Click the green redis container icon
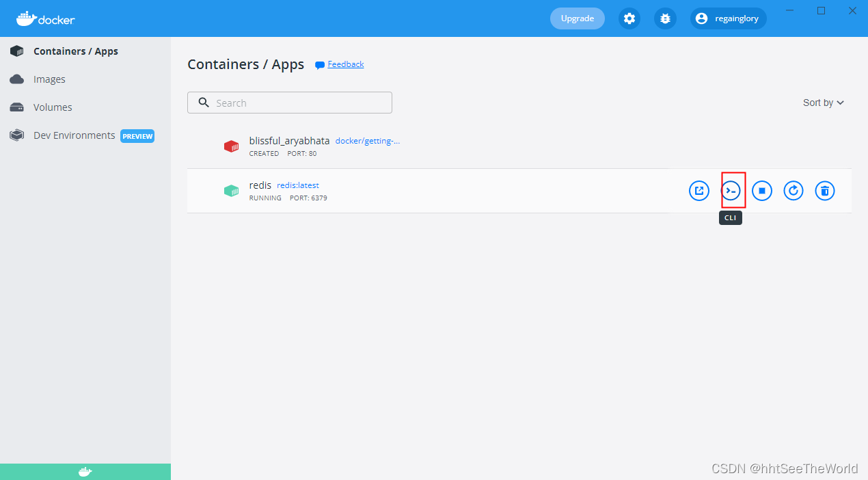 (232, 191)
